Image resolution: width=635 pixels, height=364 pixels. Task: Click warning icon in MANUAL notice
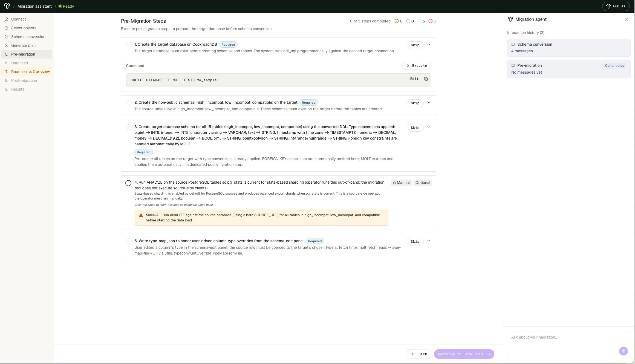tap(141, 215)
